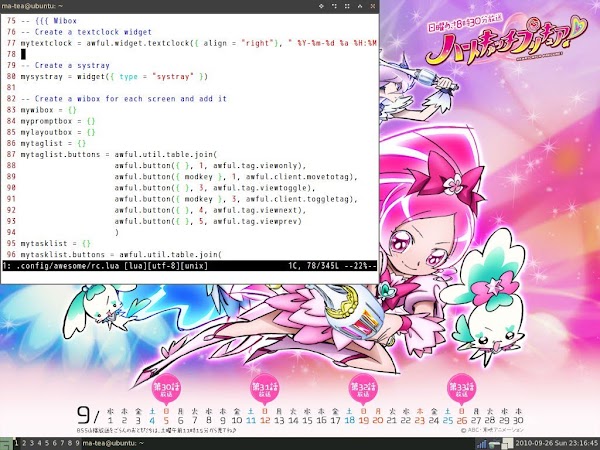Click the '78/345L --22%--' position indicator

click(x=341, y=266)
